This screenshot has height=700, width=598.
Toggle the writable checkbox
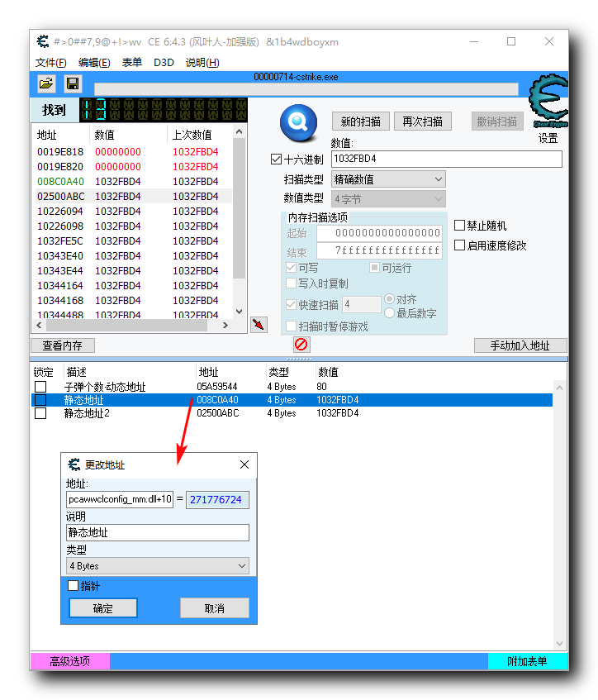[291, 268]
